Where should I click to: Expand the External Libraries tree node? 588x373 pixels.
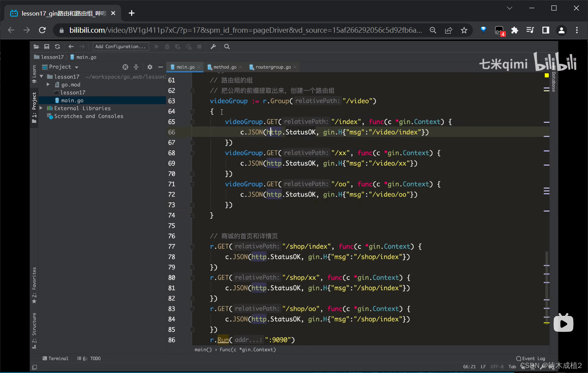click(x=41, y=108)
